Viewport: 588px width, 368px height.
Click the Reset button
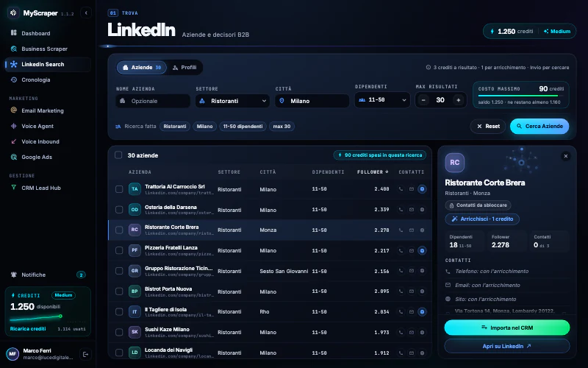coord(488,126)
